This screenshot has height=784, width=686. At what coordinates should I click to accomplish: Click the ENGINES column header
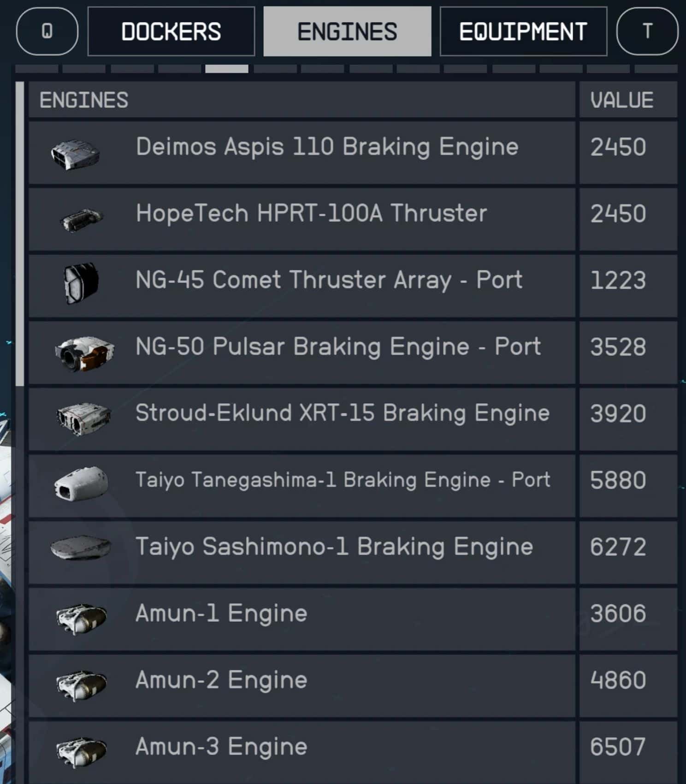[x=84, y=100]
